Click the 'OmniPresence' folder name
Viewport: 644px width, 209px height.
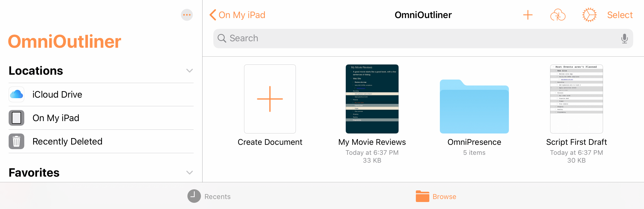click(x=474, y=142)
